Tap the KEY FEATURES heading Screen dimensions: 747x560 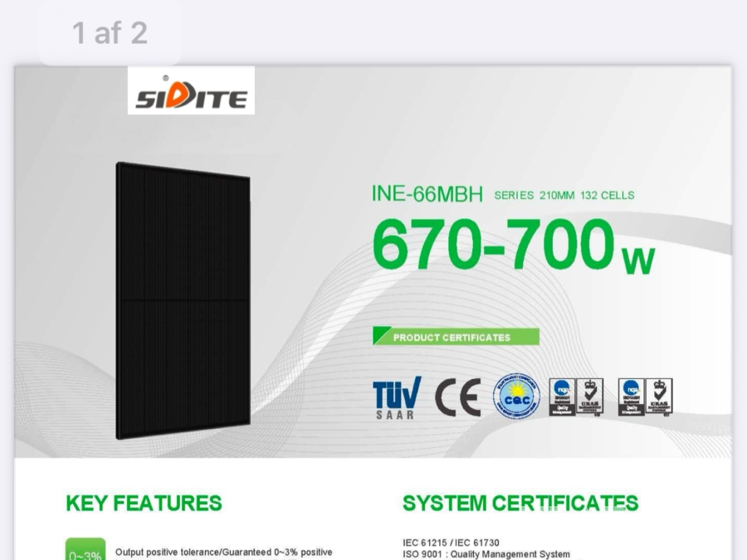tap(144, 504)
